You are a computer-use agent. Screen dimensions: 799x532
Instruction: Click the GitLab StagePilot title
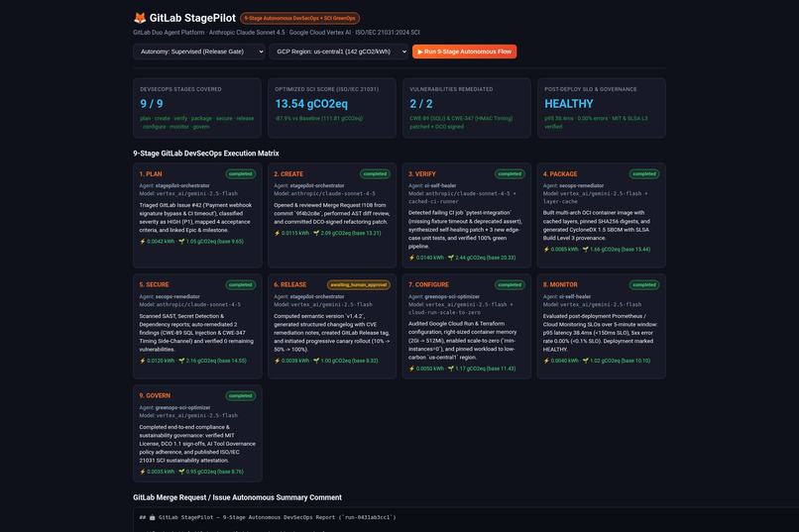pyautogui.click(x=192, y=18)
